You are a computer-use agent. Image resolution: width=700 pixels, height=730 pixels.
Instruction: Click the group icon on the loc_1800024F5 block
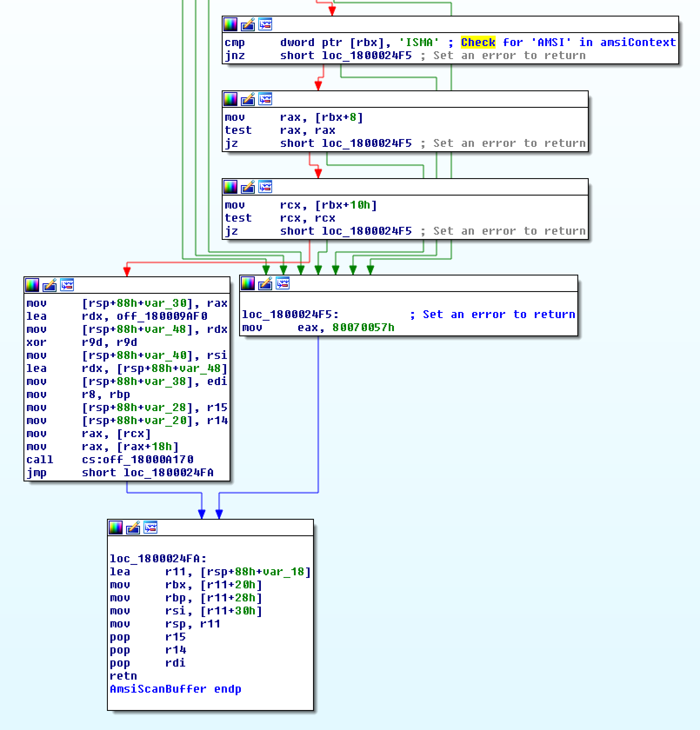coord(283,283)
